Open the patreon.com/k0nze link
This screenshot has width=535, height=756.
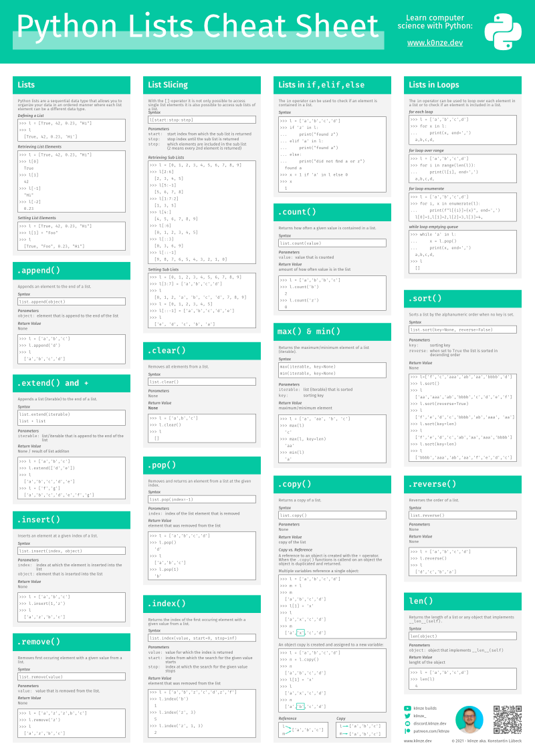click(x=431, y=730)
